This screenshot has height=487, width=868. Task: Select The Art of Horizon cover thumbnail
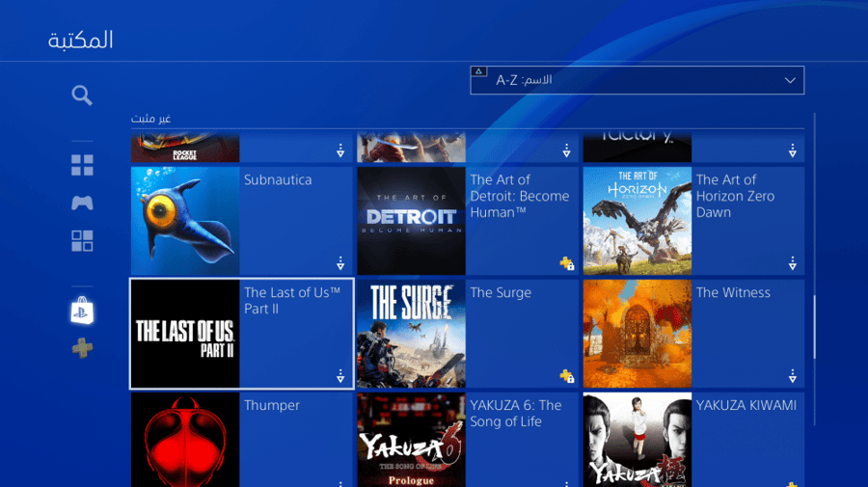click(637, 221)
